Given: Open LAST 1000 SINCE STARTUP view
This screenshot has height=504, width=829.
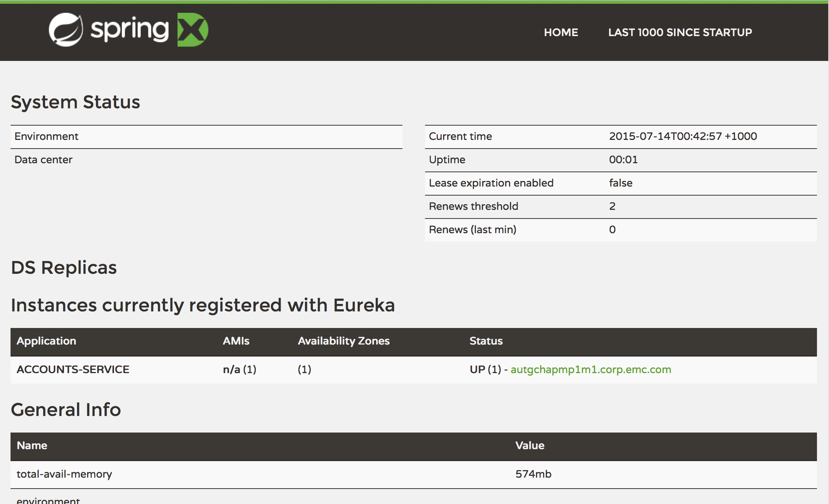Looking at the screenshot, I should [x=680, y=32].
